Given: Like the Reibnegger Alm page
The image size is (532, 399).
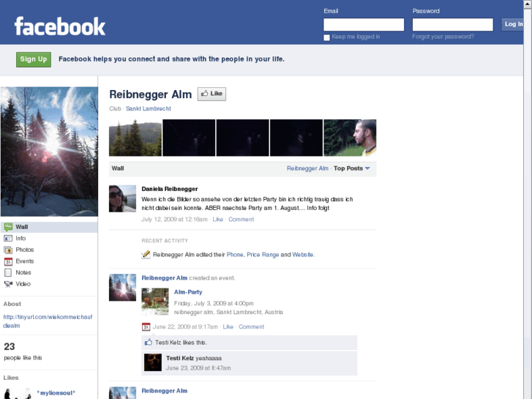Looking at the screenshot, I should [211, 94].
